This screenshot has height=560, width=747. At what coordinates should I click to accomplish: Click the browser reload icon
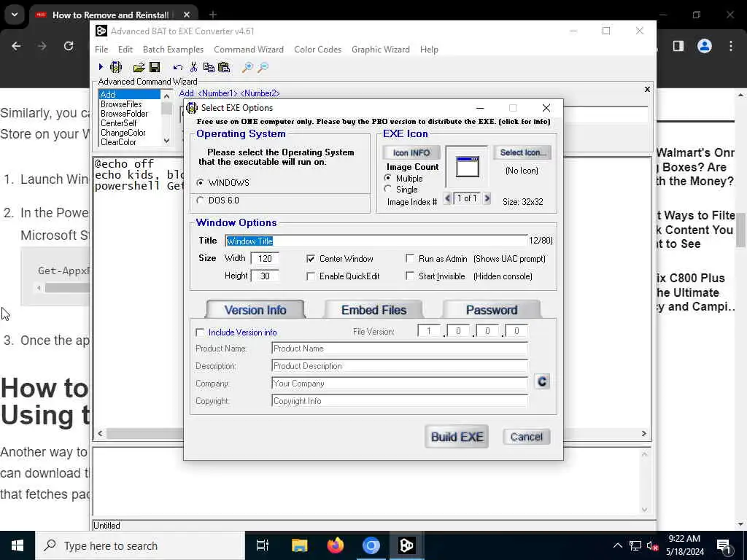69,46
